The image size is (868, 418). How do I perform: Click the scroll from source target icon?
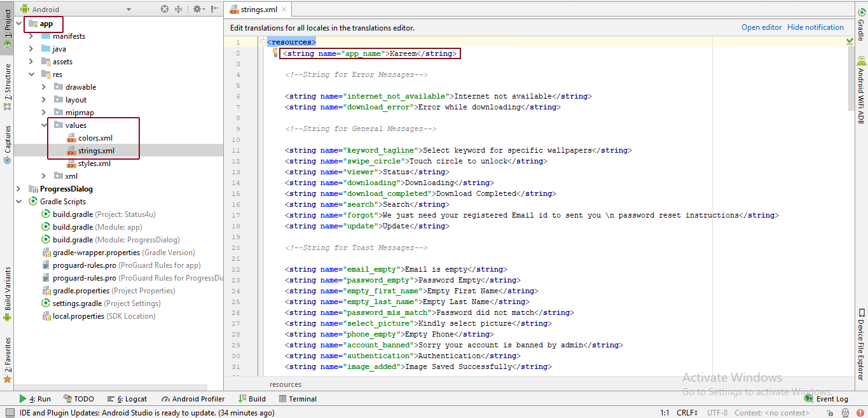(165, 9)
